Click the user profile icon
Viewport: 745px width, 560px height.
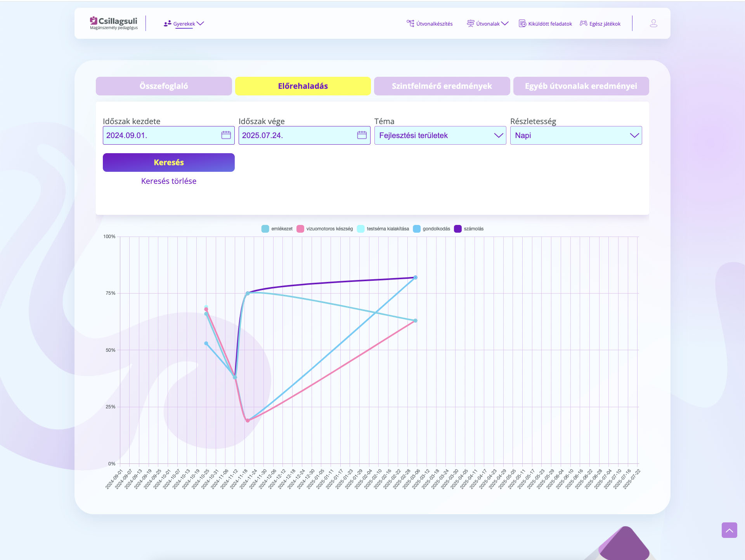tap(653, 24)
